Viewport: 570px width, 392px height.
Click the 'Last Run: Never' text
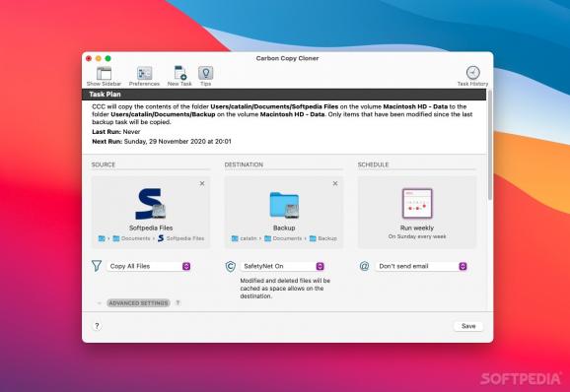116,132
